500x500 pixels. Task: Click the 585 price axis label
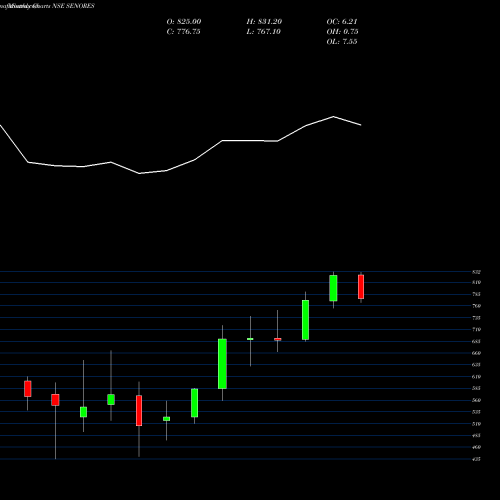(x=476, y=388)
